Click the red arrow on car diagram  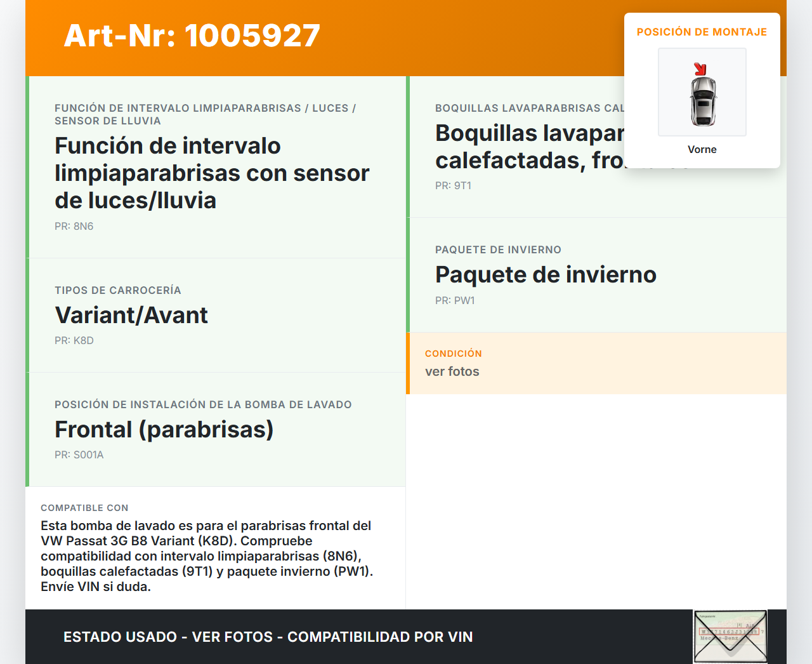tap(700, 69)
